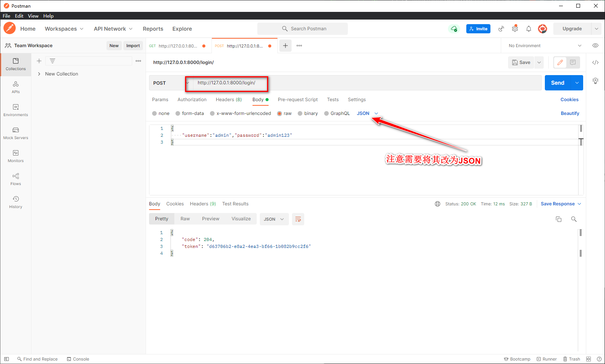Viewport: 605px width, 364px height.
Task: Open the Monitors sidebar panel
Action: (16, 156)
